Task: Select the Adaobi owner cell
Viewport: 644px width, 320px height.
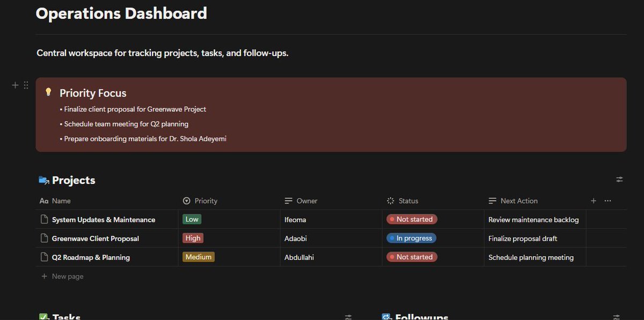Action: (x=331, y=238)
